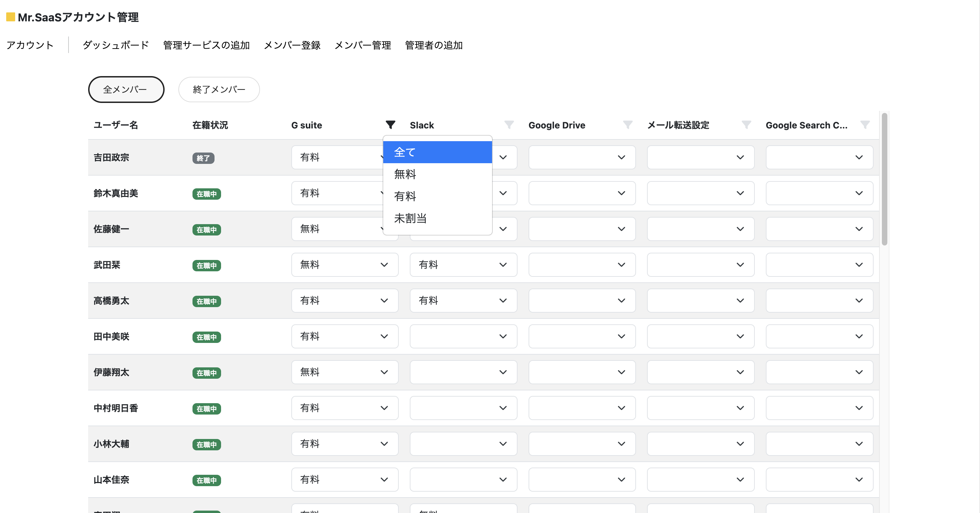Show 全メンバー list
The width and height of the screenshot is (980, 513).
pos(126,90)
